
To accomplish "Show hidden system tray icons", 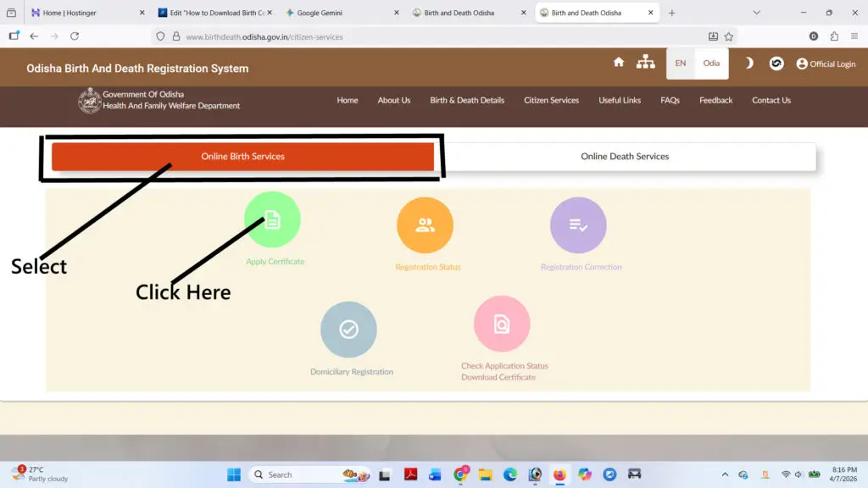I will click(725, 474).
